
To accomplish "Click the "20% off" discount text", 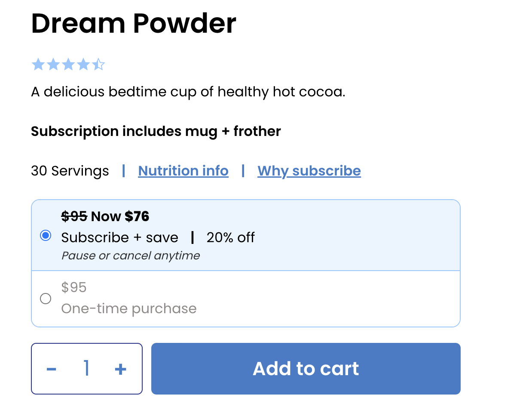I will click(231, 237).
